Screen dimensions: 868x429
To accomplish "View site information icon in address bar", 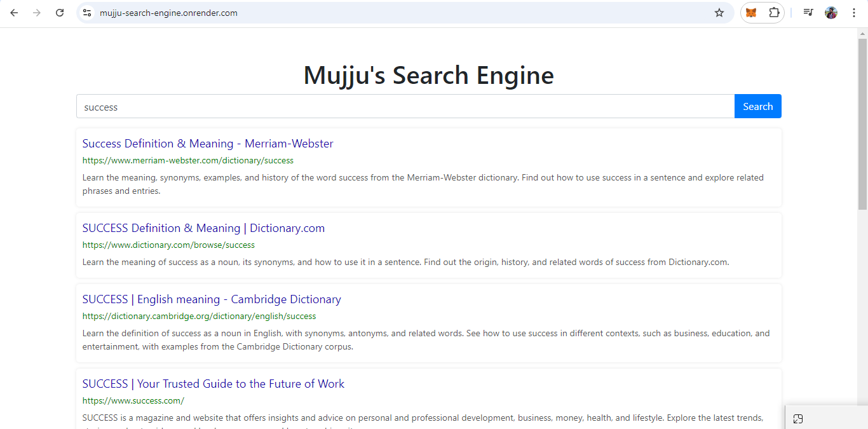I will click(88, 13).
